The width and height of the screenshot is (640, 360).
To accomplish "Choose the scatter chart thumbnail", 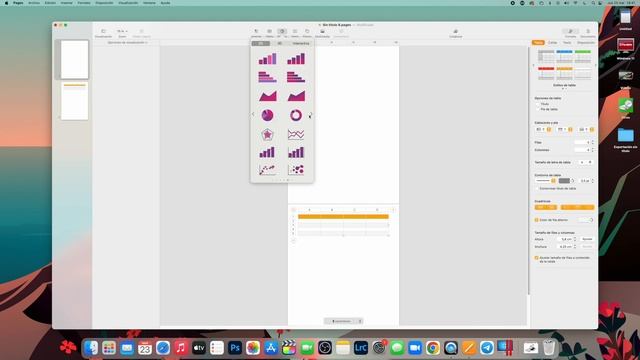I will tap(267, 169).
